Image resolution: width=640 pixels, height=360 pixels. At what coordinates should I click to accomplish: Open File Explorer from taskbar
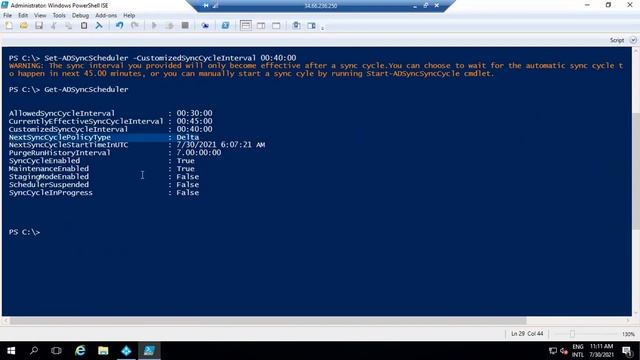pyautogui.click(x=103, y=351)
